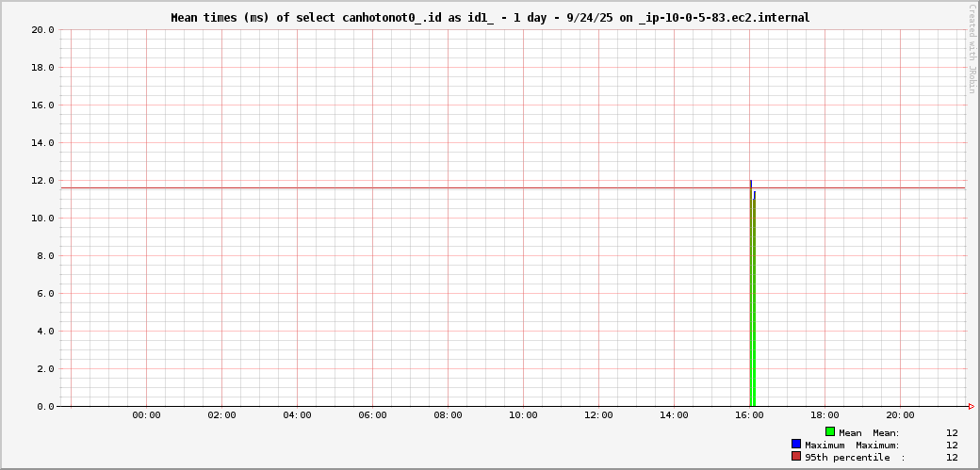Click the 16.0 y-axis label

point(42,105)
